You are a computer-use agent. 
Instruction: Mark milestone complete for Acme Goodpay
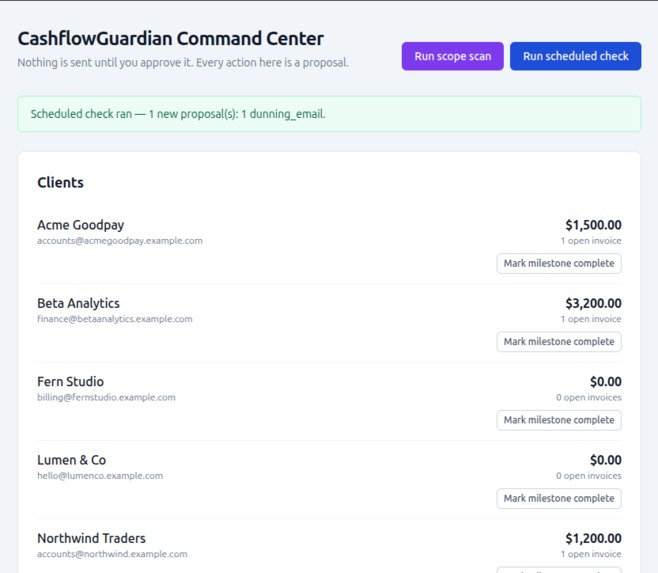pos(559,264)
